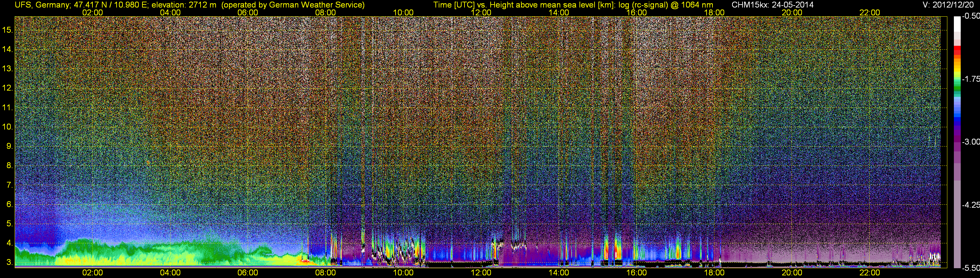
Task: Pick "10:00" on the bottom time axis
Action: [x=403, y=273]
